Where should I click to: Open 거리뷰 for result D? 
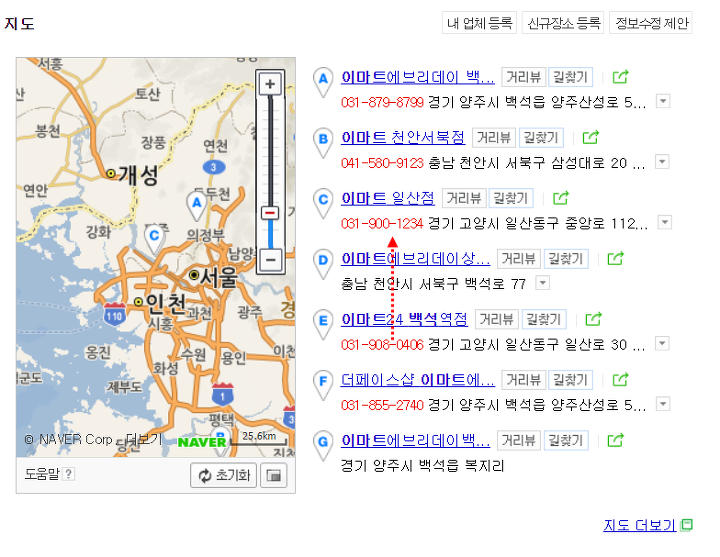coord(518,259)
